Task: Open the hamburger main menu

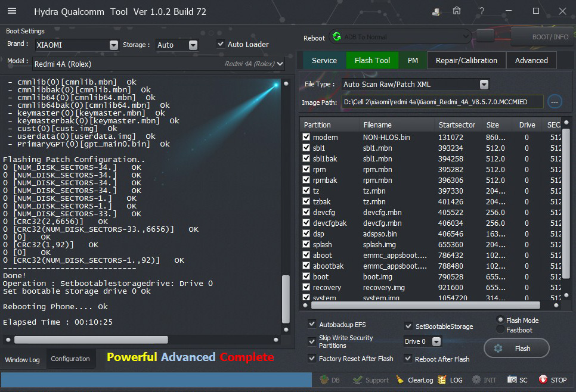Action: click(x=12, y=11)
